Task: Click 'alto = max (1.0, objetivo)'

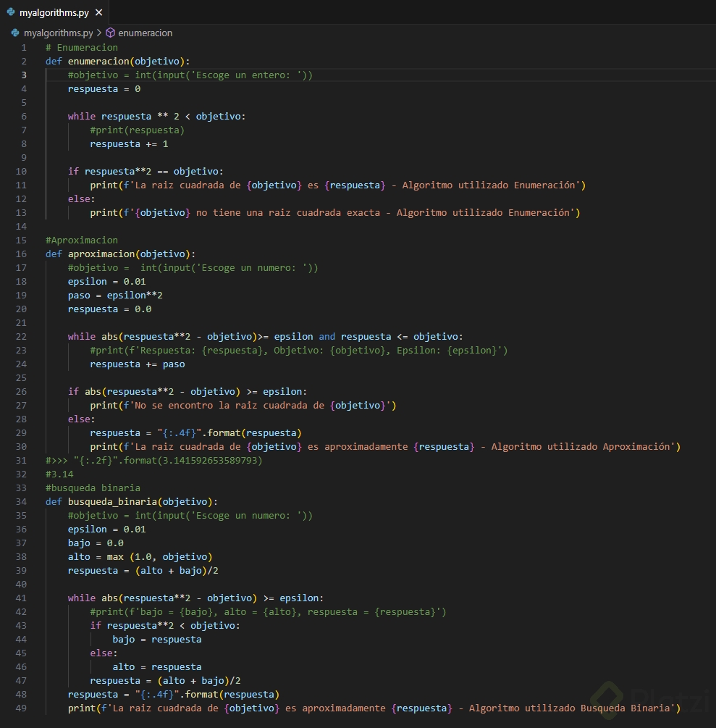Action: [x=140, y=556]
